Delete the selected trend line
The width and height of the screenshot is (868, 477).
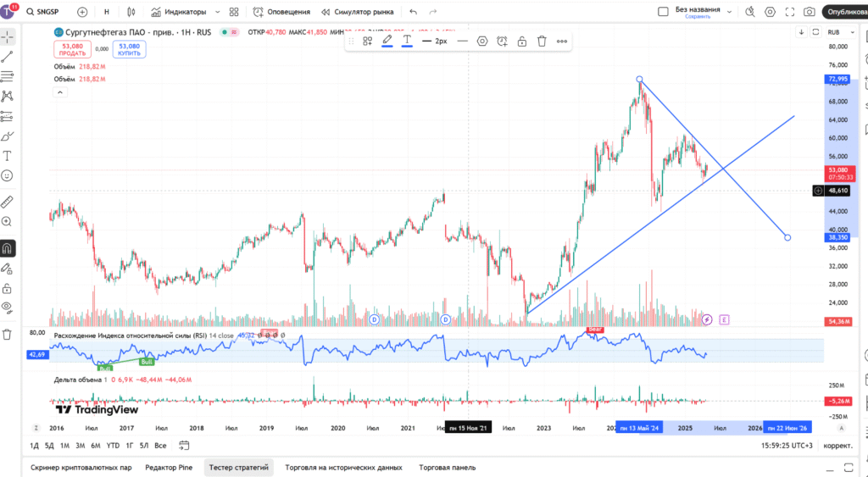point(542,41)
